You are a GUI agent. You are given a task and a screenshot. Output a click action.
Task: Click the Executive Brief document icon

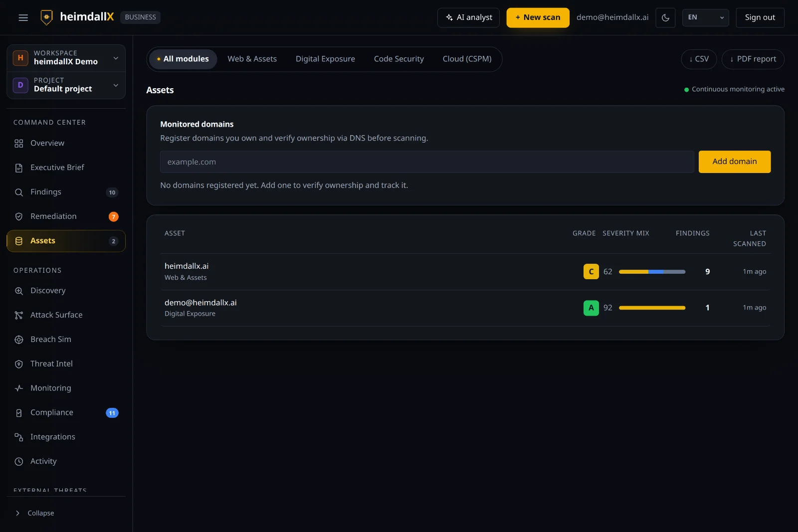click(x=19, y=168)
